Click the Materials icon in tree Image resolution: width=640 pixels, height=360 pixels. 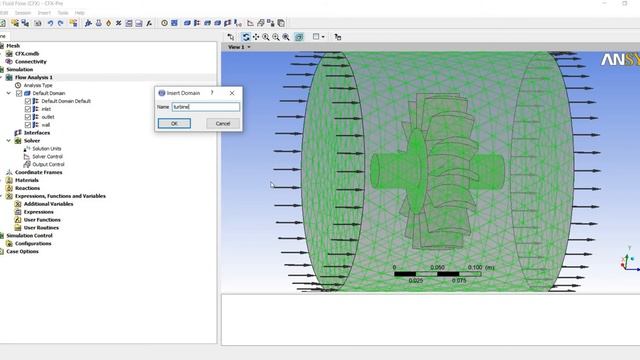tap(9, 180)
